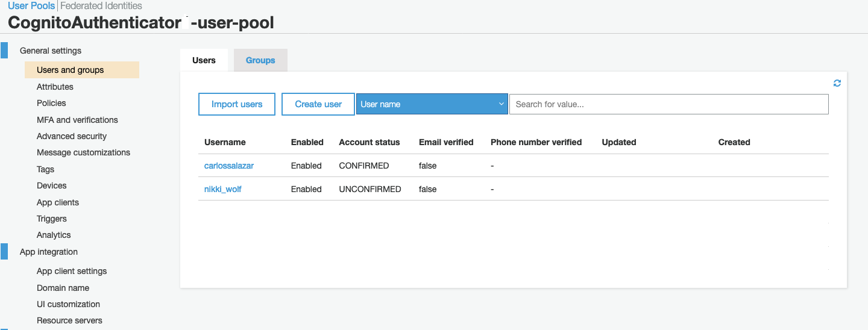
Task: Open the User Pools link
Action: click(31, 5)
